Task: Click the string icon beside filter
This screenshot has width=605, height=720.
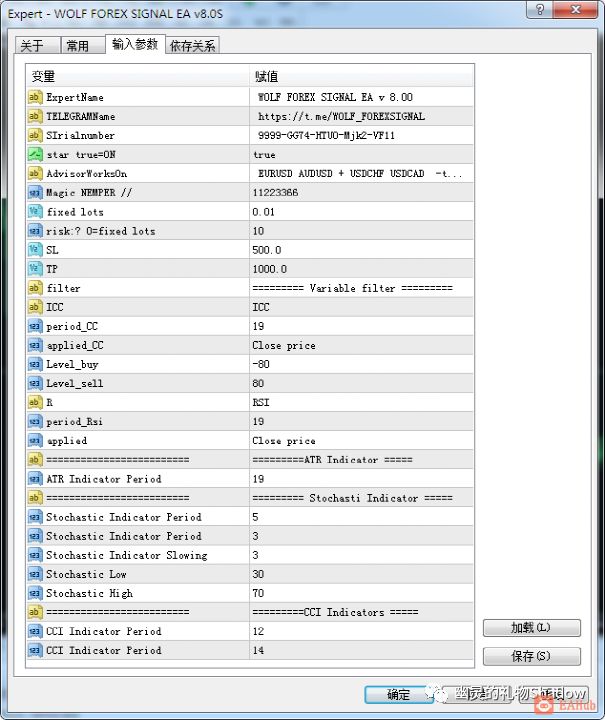Action: (x=35, y=288)
